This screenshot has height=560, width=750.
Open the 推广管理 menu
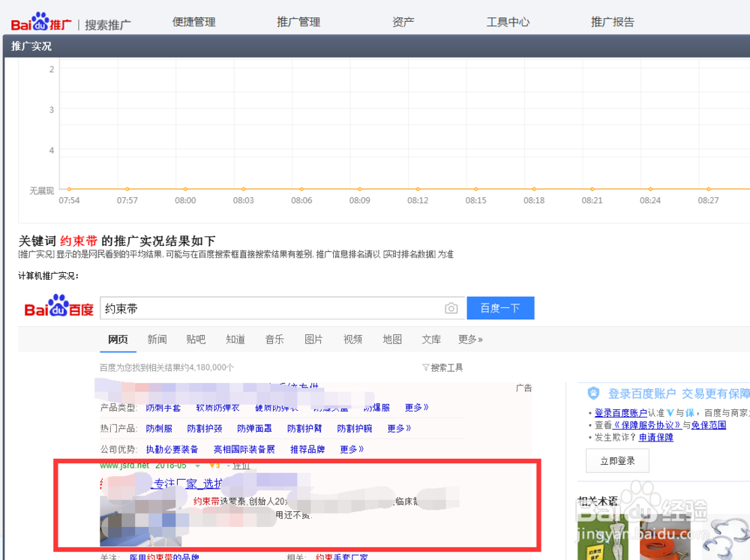(x=298, y=22)
